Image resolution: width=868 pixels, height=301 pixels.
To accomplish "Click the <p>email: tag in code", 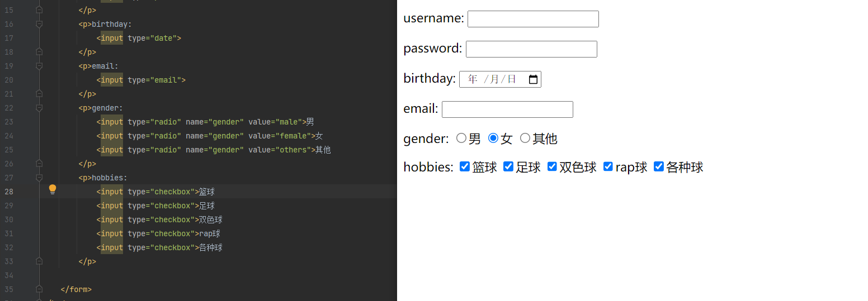I will [x=98, y=66].
